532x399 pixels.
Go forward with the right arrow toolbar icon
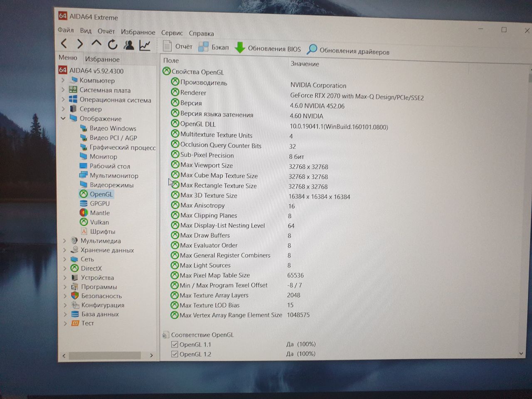80,44
